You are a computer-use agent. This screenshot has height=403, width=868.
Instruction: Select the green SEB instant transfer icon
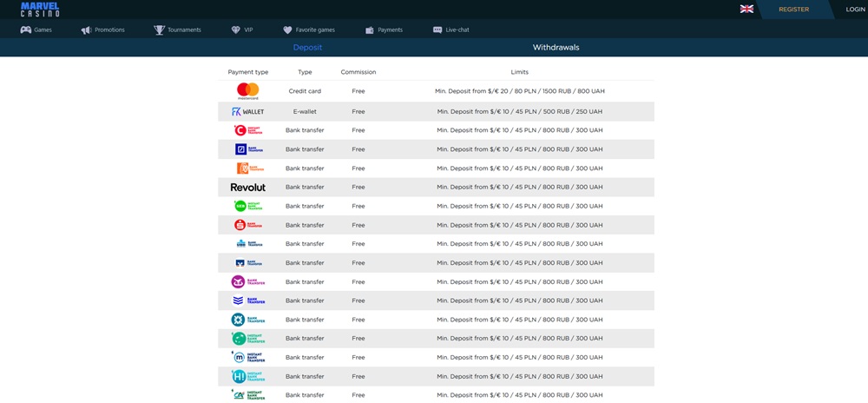(x=247, y=206)
